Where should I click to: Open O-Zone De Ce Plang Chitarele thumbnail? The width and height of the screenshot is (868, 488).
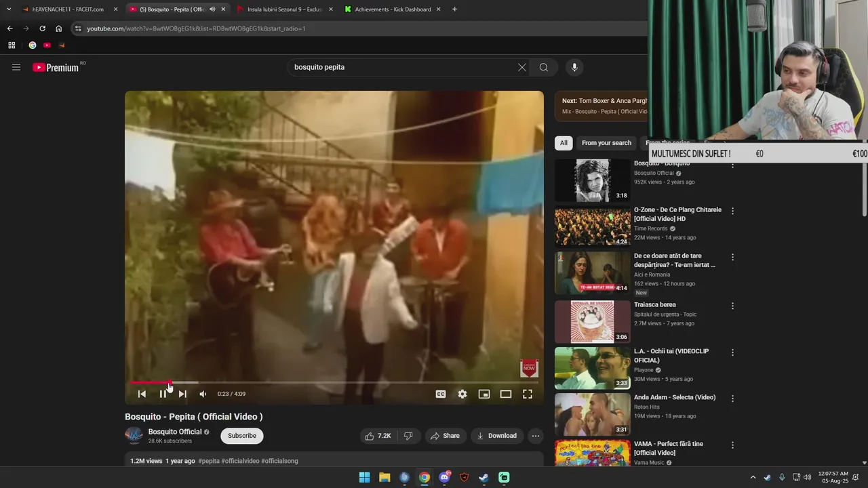coord(593,226)
